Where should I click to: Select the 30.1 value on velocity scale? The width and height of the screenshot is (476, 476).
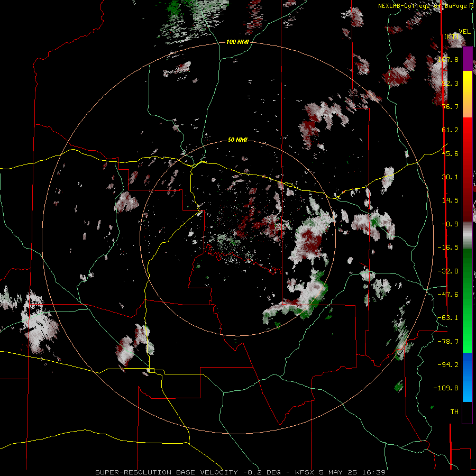tap(450, 177)
